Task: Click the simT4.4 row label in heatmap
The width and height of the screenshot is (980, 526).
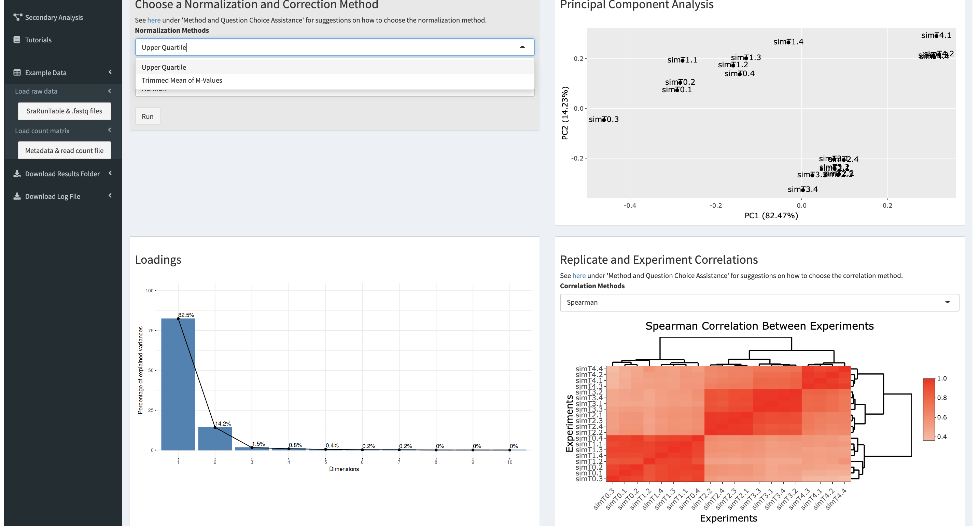Action: 589,369
